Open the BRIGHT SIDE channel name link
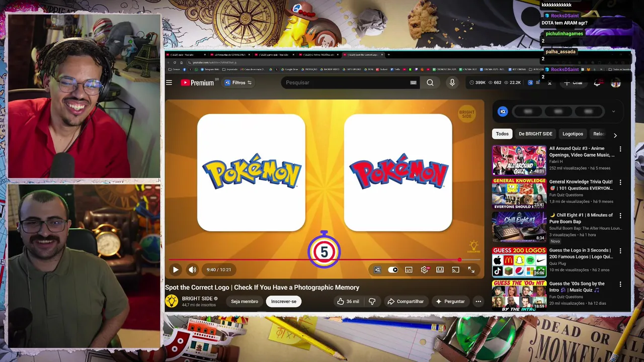The image size is (644, 362). click(197, 299)
